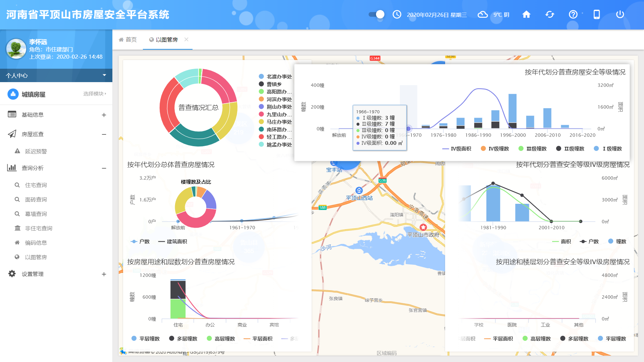Click the tall 1996-2000 blue bar
Screen dimensions: 644x362
pos(513,108)
